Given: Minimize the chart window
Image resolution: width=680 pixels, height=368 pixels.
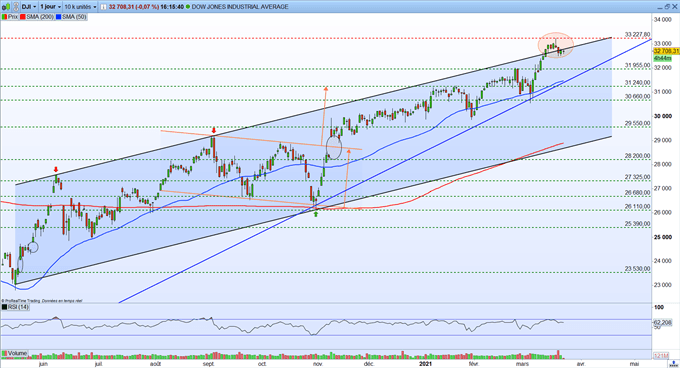Looking at the screenshot, I should 659,7.
